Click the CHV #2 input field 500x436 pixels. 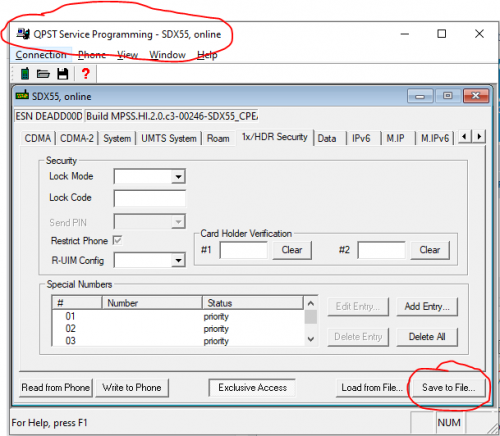pyautogui.click(x=381, y=250)
